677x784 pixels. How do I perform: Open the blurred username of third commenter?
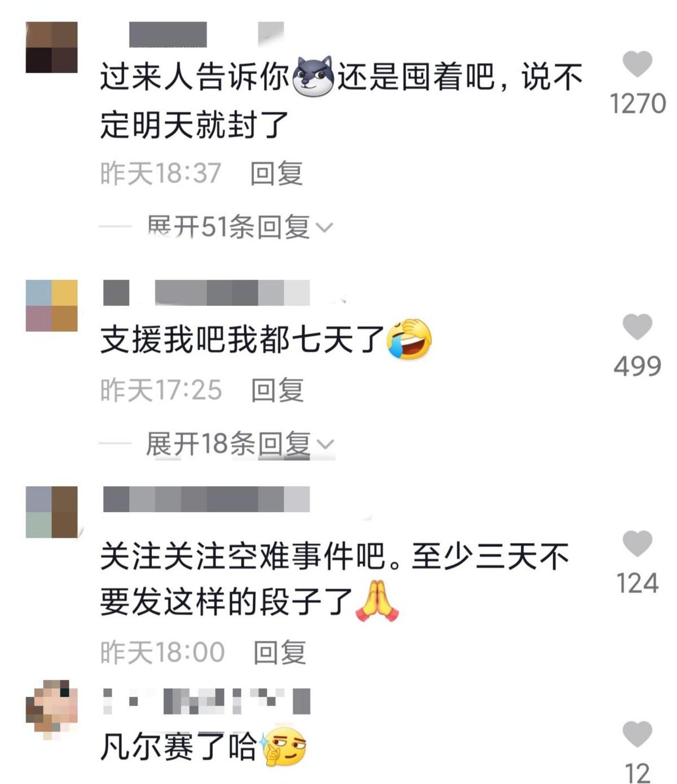(x=206, y=500)
